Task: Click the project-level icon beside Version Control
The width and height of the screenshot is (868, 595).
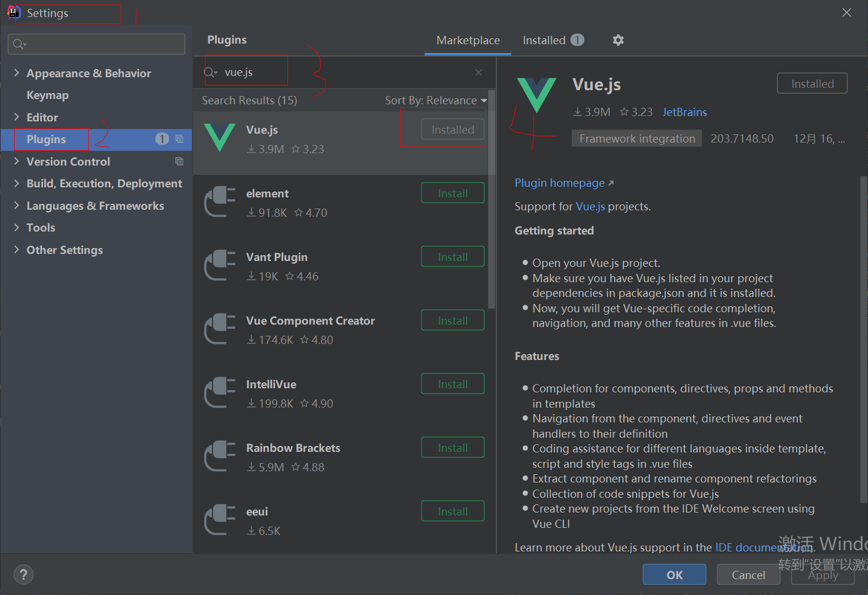Action: point(180,161)
